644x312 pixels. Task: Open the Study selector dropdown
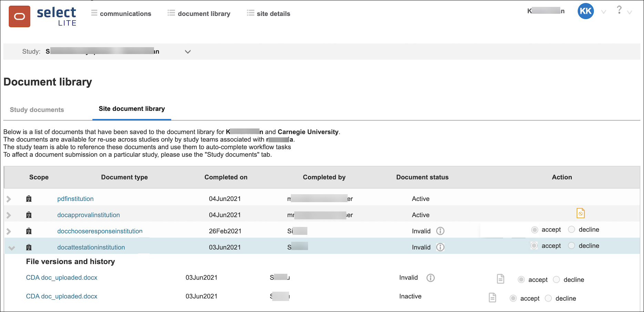[187, 52]
